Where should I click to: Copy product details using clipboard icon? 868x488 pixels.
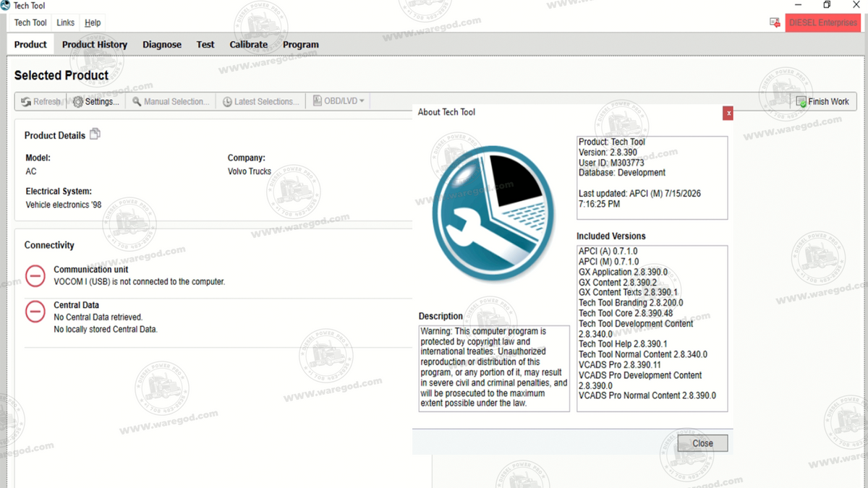95,134
